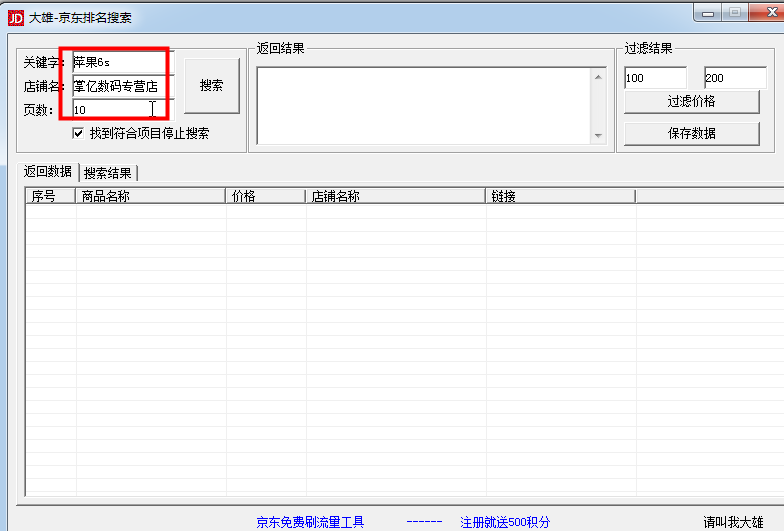
Task: Click the 关键字 keyword input field
Action: (x=123, y=62)
